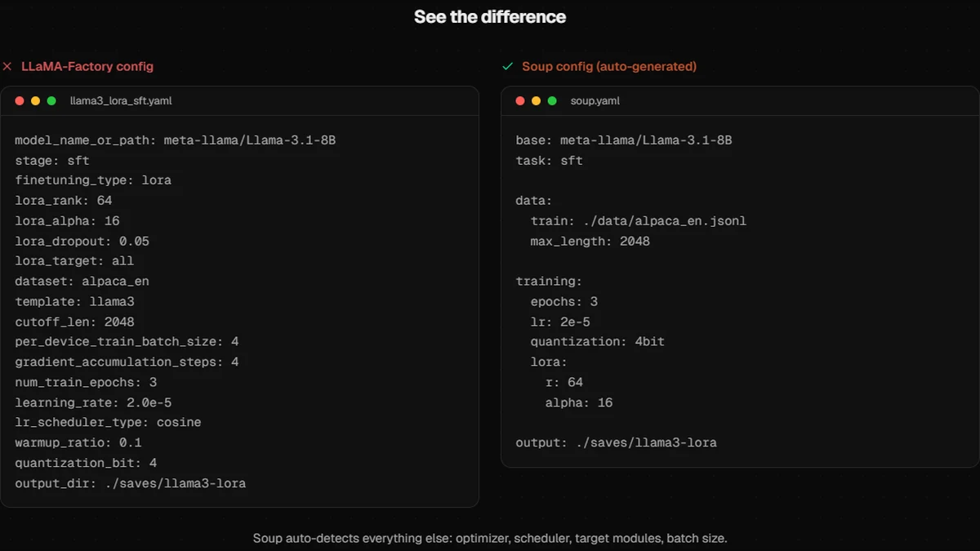Viewport: 980px width, 551px height.
Task: Click the 'epochs: 3' line
Action: [564, 302]
